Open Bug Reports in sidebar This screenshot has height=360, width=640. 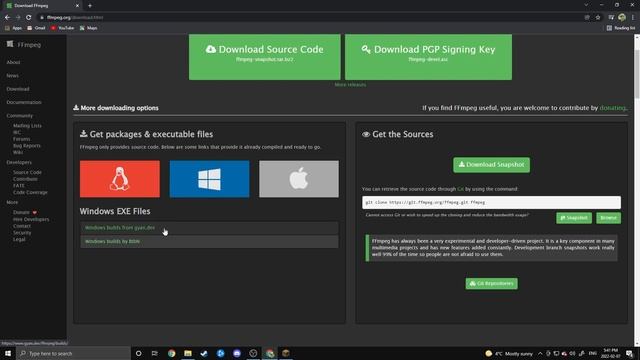point(27,146)
